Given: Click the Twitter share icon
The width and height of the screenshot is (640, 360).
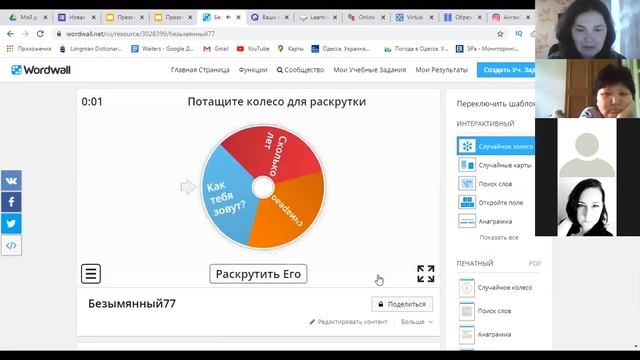Looking at the screenshot, I should (11, 224).
